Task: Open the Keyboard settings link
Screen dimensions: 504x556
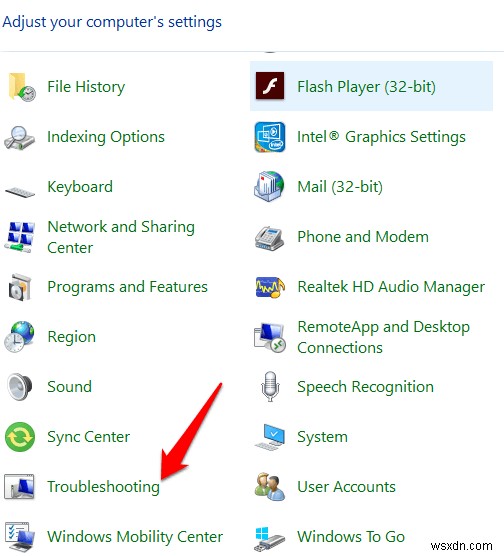Action: click(80, 187)
